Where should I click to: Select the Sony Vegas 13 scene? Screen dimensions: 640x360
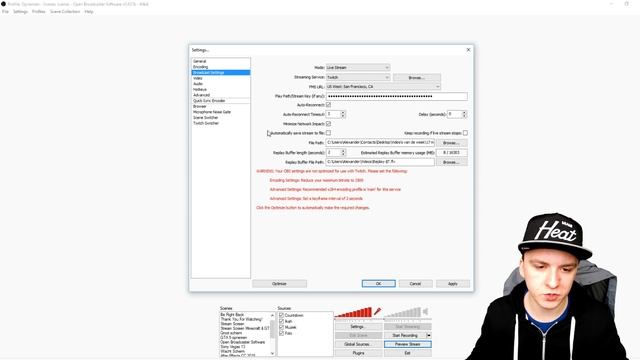coord(245,347)
